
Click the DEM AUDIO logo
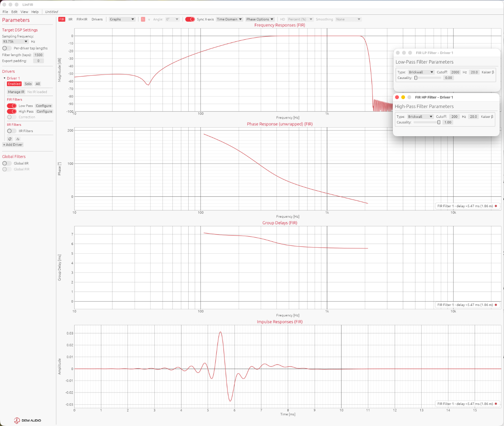28,420
